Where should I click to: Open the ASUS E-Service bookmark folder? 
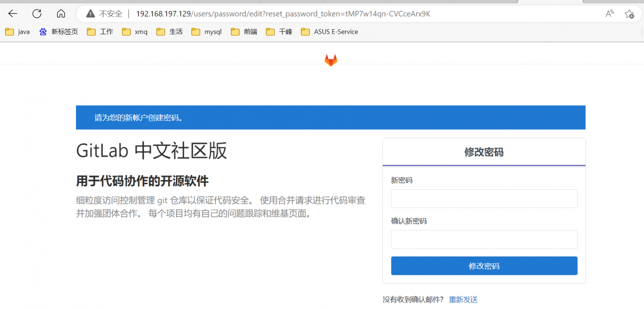point(330,32)
